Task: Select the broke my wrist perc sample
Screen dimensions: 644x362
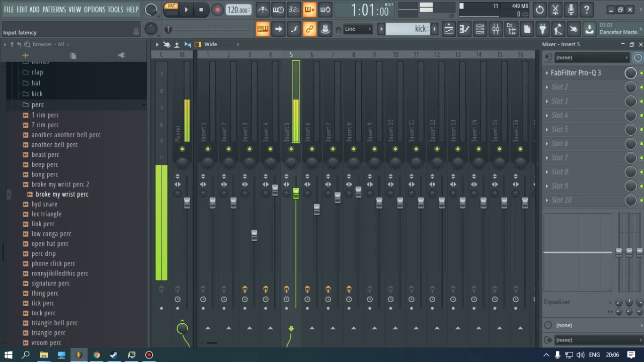Action: [x=62, y=194]
